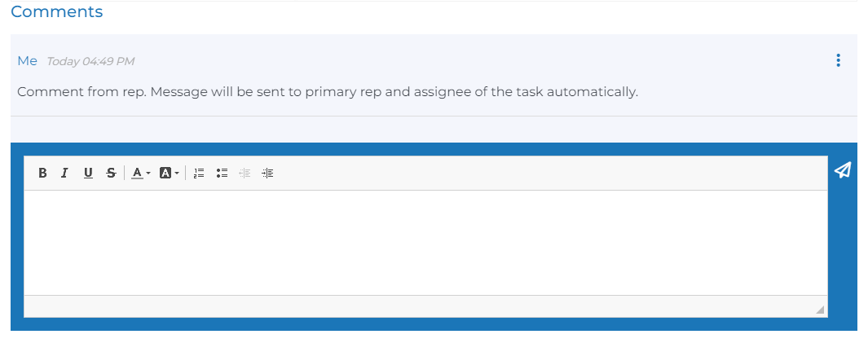The height and width of the screenshot is (343, 868).
Task: Increase indent in the comment editor
Action: click(267, 173)
